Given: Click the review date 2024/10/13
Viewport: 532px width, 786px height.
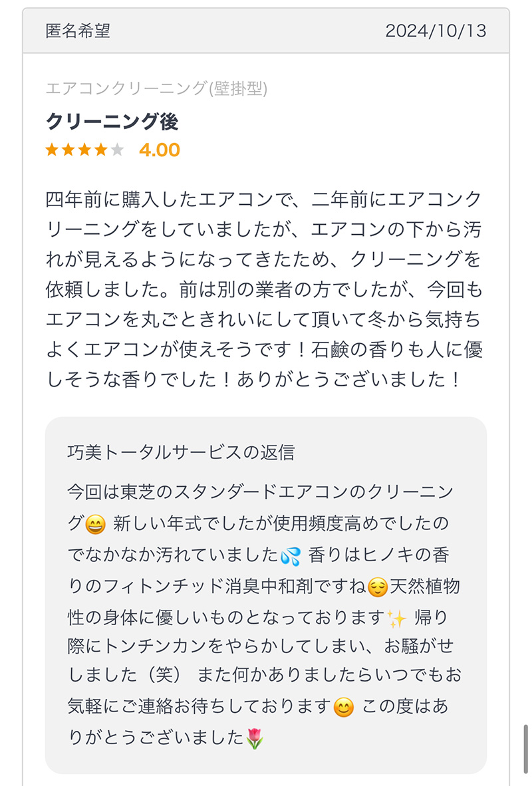Looking at the screenshot, I should pyautogui.click(x=436, y=31).
